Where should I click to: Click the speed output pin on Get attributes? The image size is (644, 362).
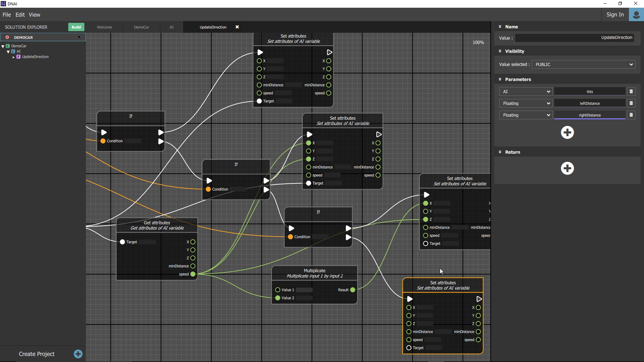point(193,274)
